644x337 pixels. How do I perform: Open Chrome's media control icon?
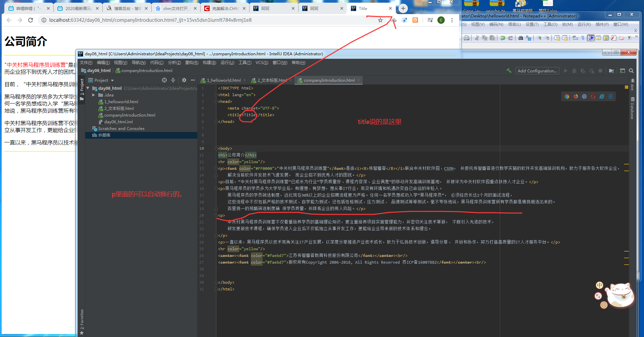(430, 20)
